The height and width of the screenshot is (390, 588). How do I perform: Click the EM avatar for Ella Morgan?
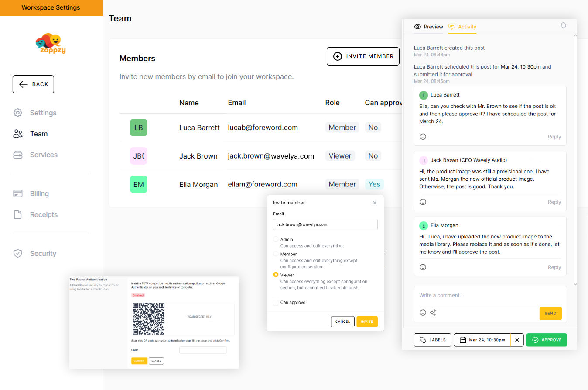[x=139, y=184]
